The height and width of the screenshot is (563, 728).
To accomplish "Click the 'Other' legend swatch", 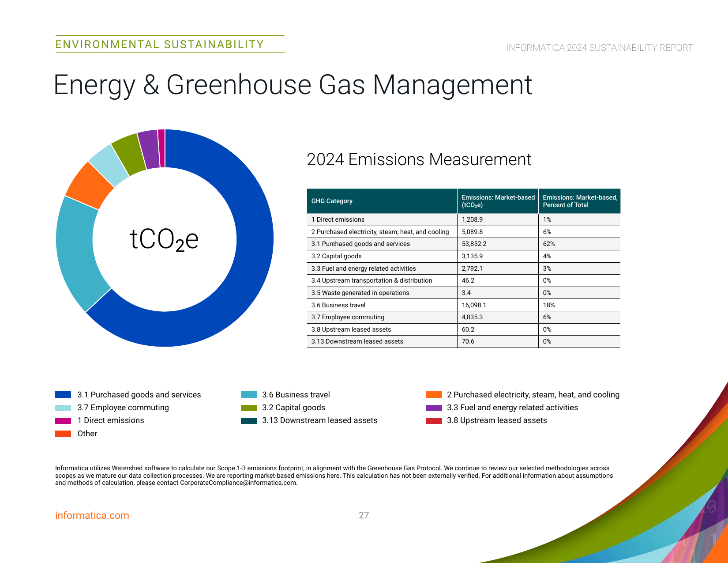I will [63, 434].
